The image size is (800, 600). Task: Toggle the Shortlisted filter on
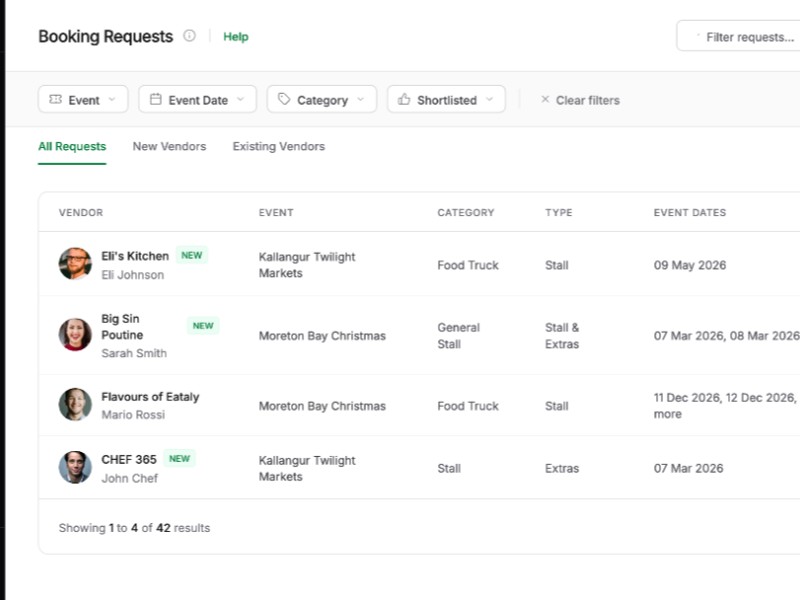tap(446, 100)
